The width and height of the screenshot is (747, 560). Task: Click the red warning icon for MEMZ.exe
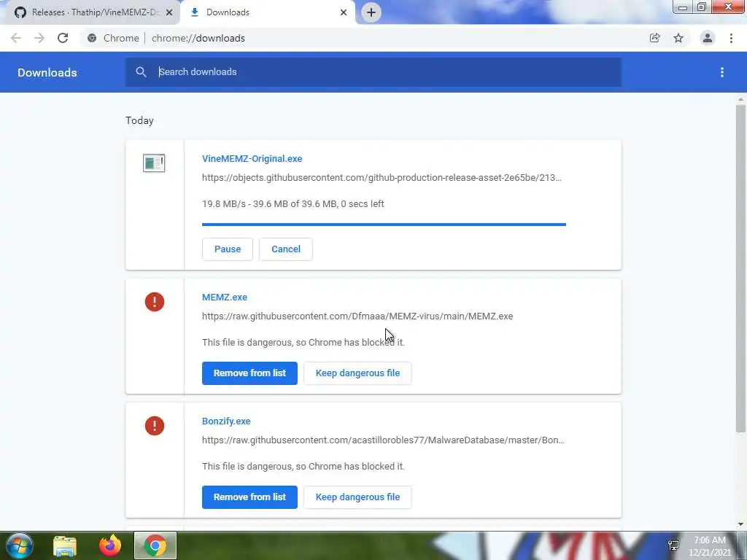point(155,301)
